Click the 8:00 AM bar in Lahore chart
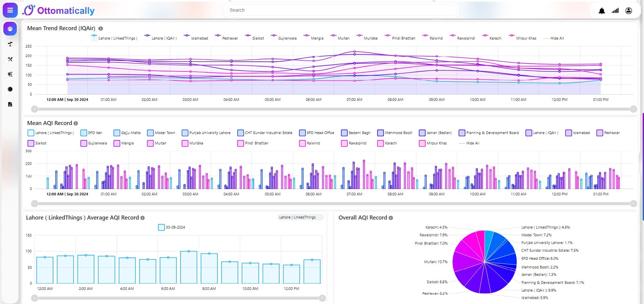 (x=209, y=268)
